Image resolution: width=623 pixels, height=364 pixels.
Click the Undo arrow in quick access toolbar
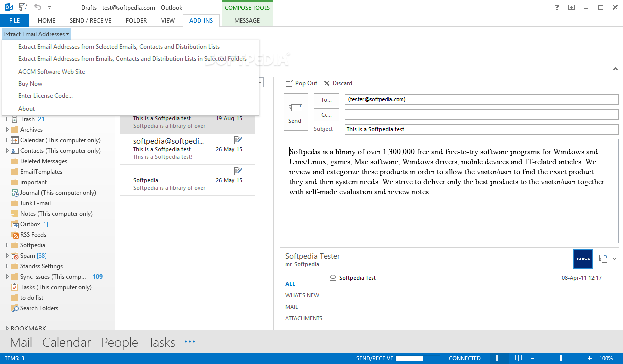tap(38, 7)
